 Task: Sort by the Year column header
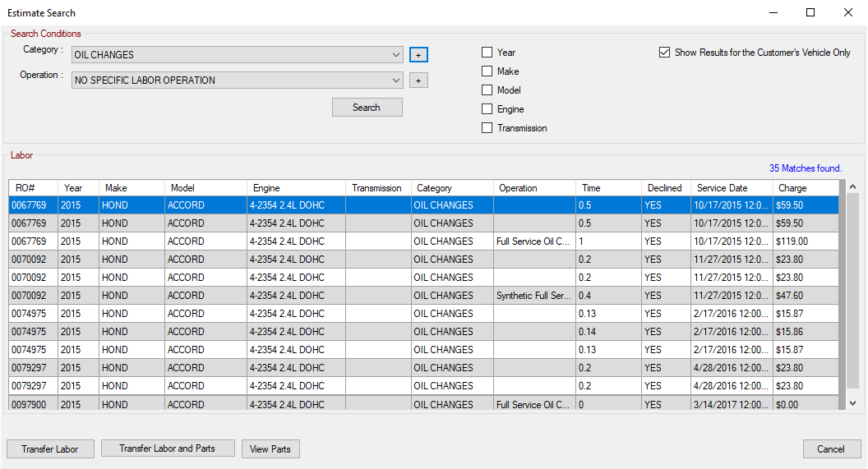(78, 188)
